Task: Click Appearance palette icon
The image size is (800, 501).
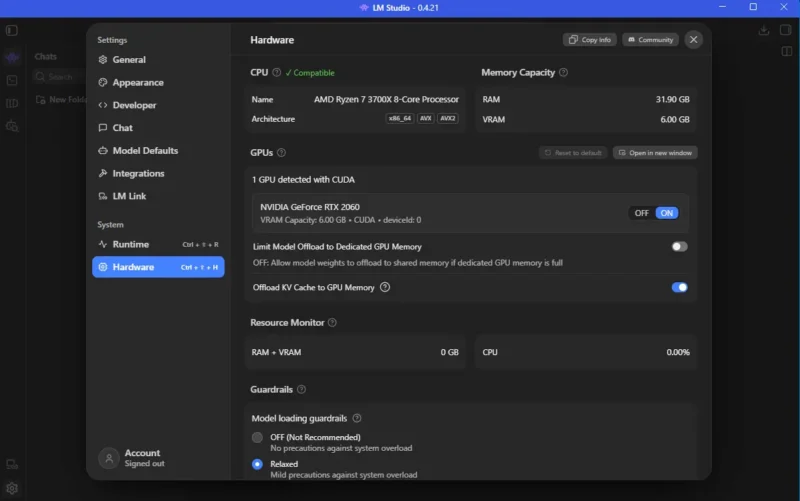Action: click(103, 82)
